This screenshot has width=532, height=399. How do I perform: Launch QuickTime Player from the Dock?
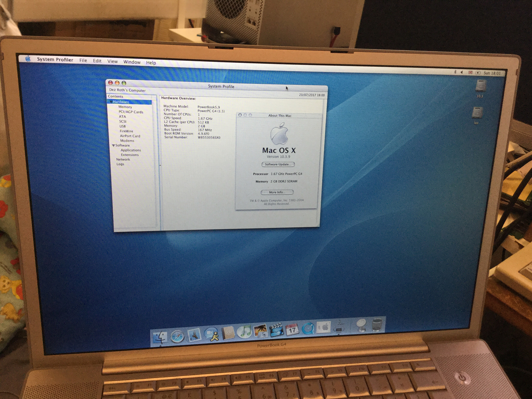[308, 328]
